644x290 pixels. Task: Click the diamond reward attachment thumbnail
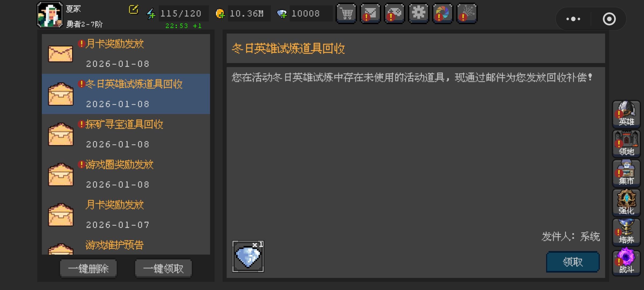tap(248, 256)
